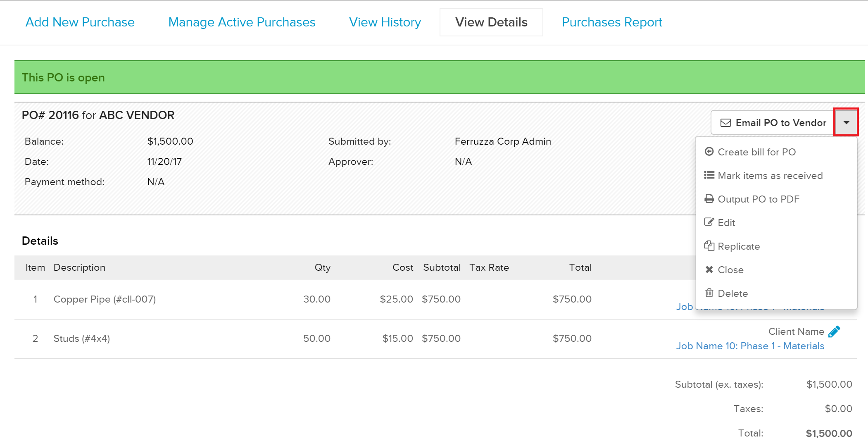The height and width of the screenshot is (446, 868).
Task: Click the date value 11/20/17
Action: pos(164,162)
